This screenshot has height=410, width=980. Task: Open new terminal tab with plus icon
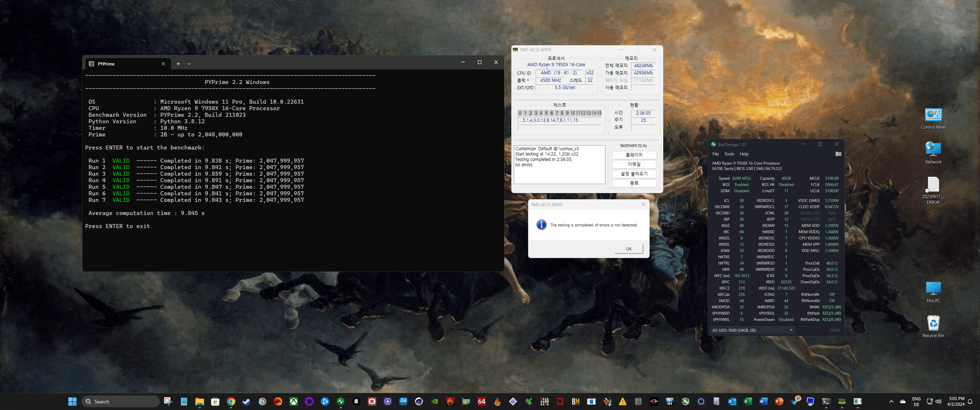[178, 64]
